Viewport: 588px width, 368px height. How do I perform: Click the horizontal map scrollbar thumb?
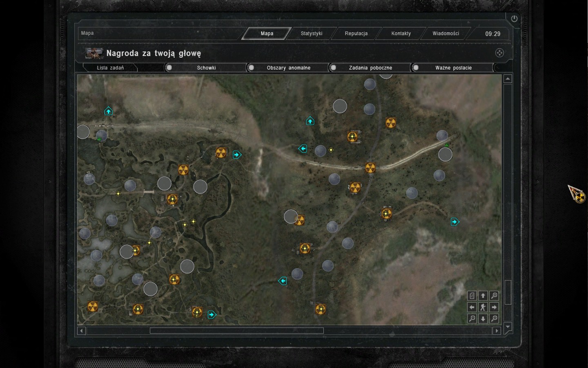tap(237, 330)
